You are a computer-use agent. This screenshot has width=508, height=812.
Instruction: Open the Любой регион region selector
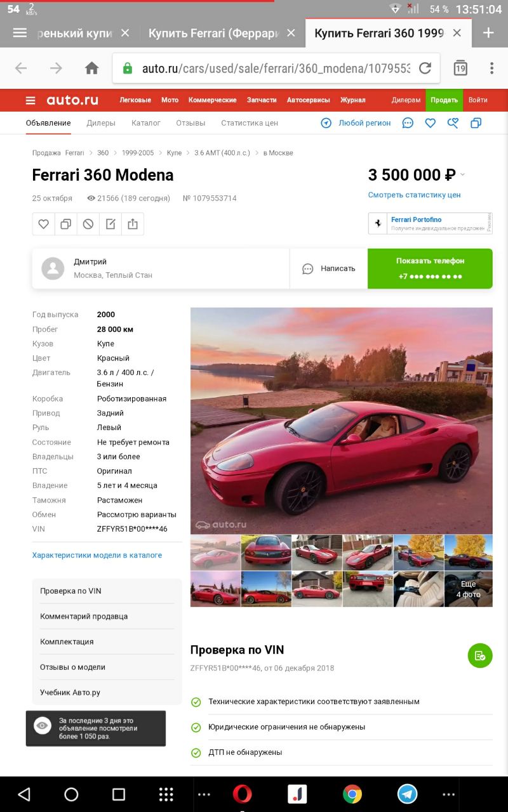(x=356, y=123)
